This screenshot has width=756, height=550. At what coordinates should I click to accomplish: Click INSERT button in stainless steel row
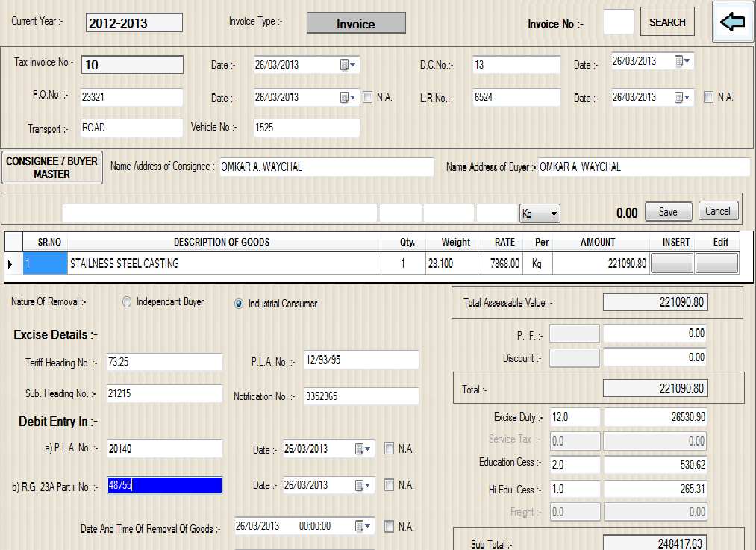pyautogui.click(x=672, y=263)
